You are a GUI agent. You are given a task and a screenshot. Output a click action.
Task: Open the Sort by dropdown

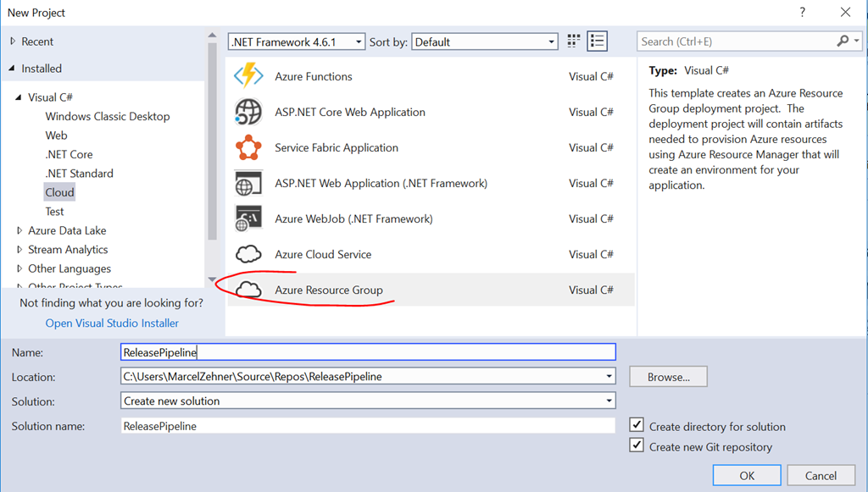(x=485, y=41)
